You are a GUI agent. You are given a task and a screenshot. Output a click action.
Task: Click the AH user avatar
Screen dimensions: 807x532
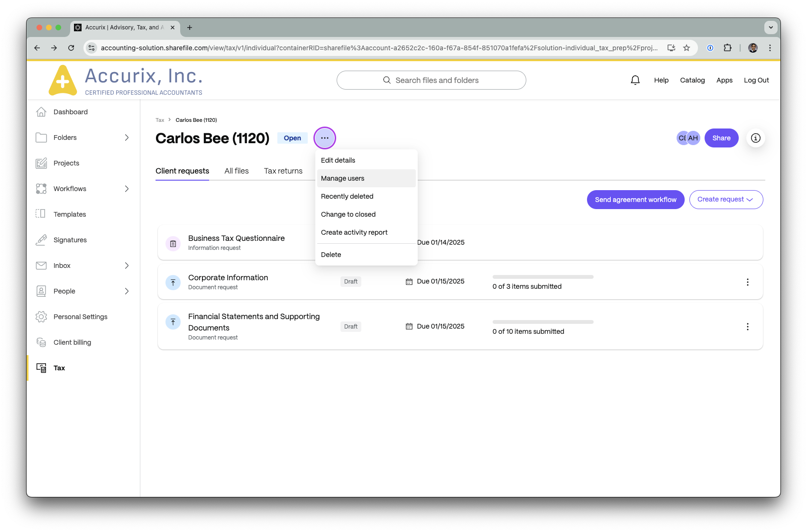click(694, 138)
